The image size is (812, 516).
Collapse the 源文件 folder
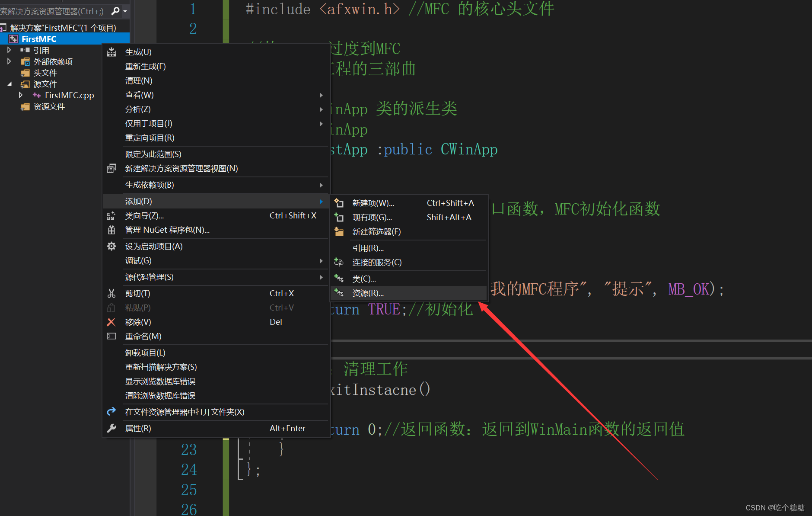(x=10, y=84)
